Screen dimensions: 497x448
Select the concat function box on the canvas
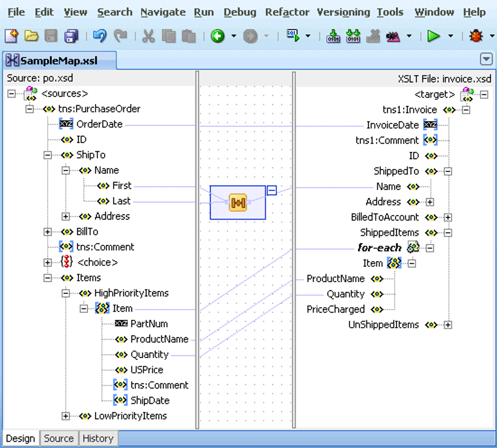coord(237,202)
